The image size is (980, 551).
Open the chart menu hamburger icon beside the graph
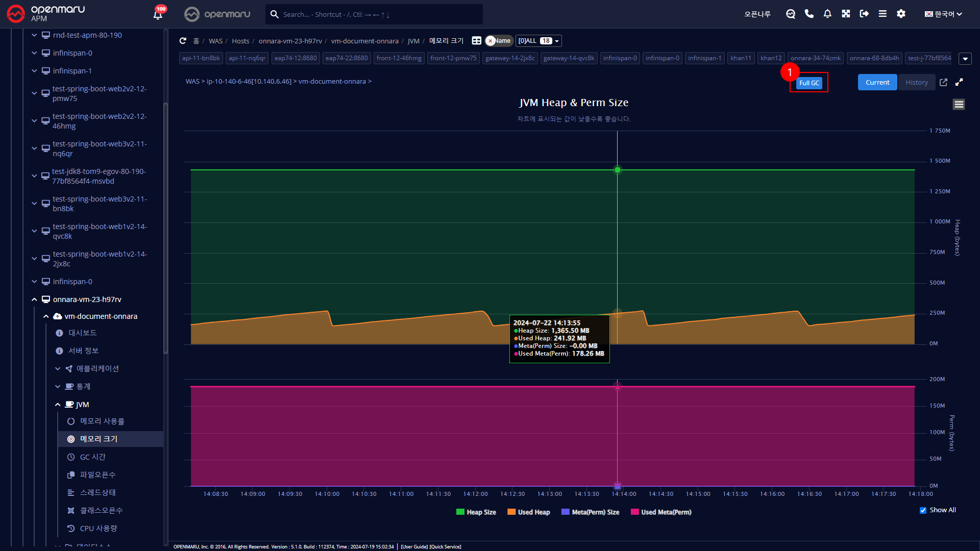[959, 104]
